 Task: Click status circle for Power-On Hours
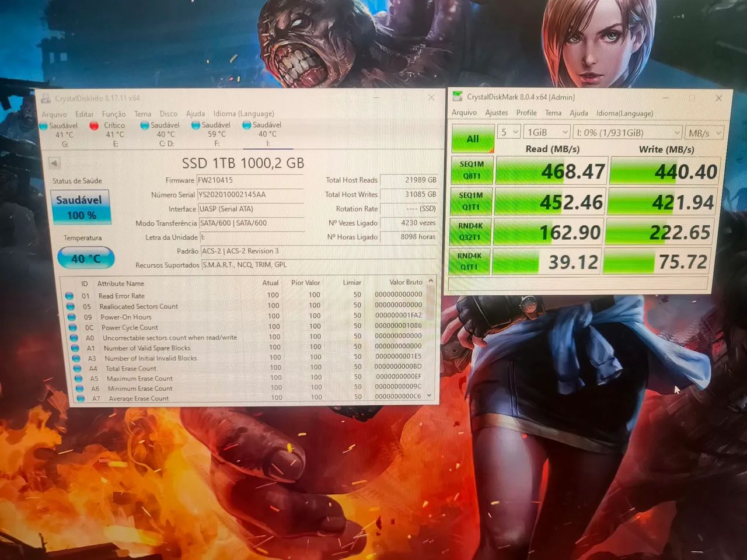pyautogui.click(x=71, y=317)
